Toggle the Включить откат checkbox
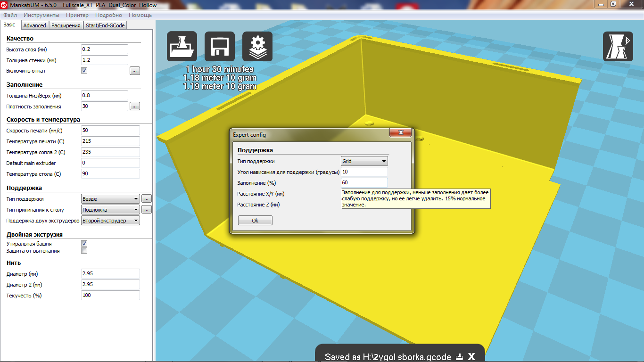 click(x=84, y=71)
